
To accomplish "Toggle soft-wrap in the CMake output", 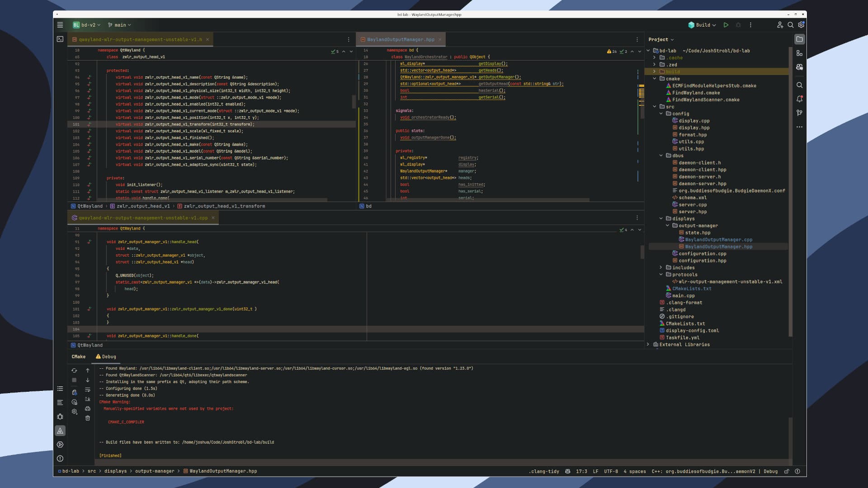I will (x=88, y=389).
